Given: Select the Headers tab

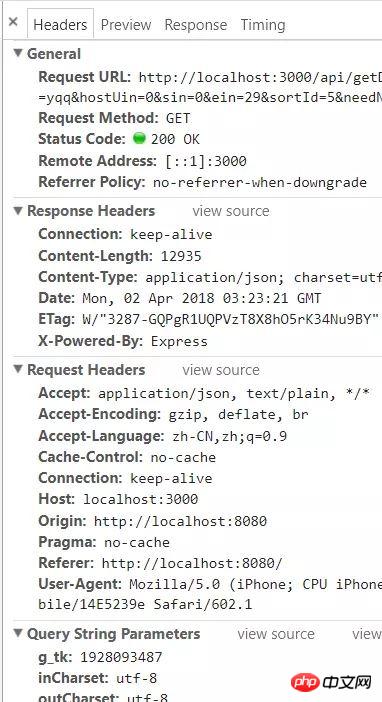Looking at the screenshot, I should click(60, 25).
